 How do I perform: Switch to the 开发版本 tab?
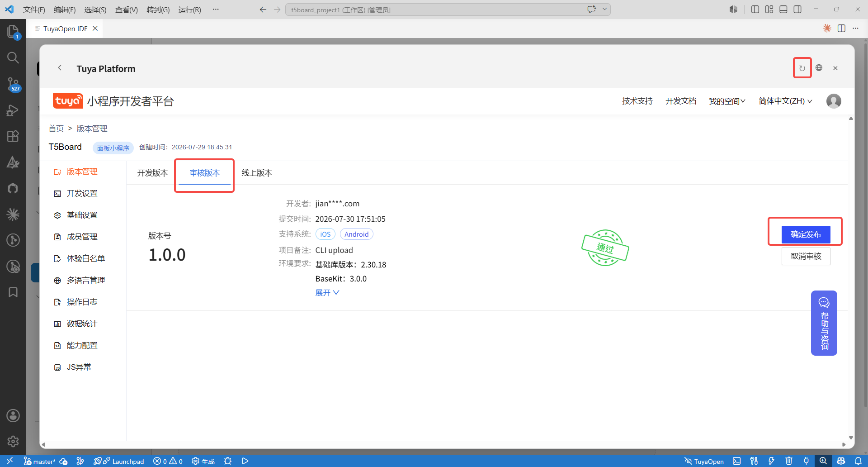point(153,173)
